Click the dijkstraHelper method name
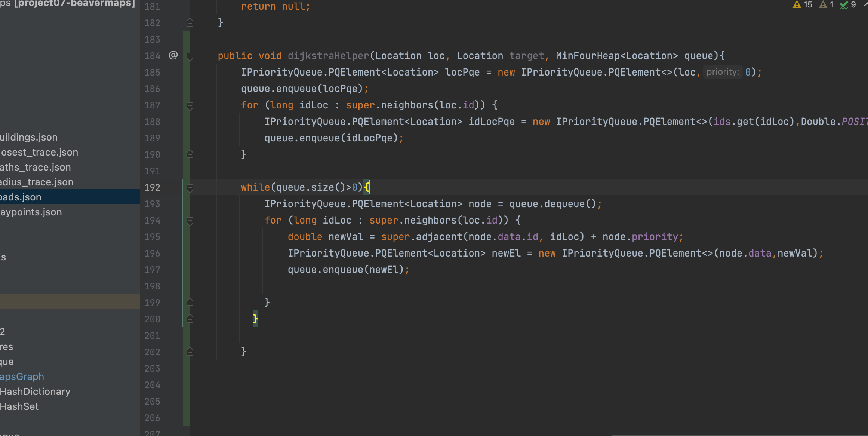The width and height of the screenshot is (868, 436). click(328, 56)
